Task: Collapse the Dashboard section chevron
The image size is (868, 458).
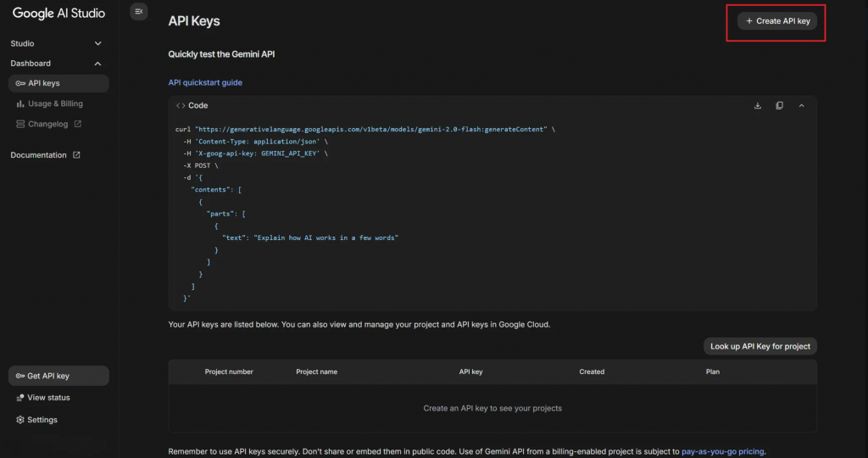Action: coord(98,64)
